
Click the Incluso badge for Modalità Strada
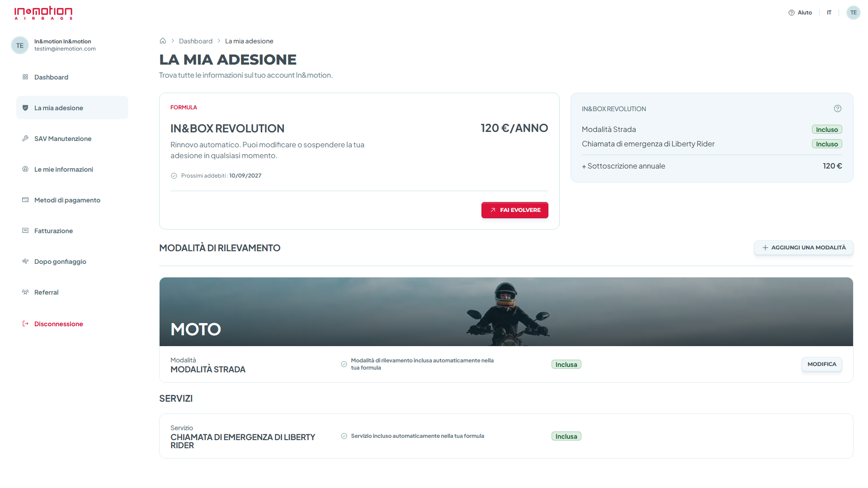(x=827, y=130)
